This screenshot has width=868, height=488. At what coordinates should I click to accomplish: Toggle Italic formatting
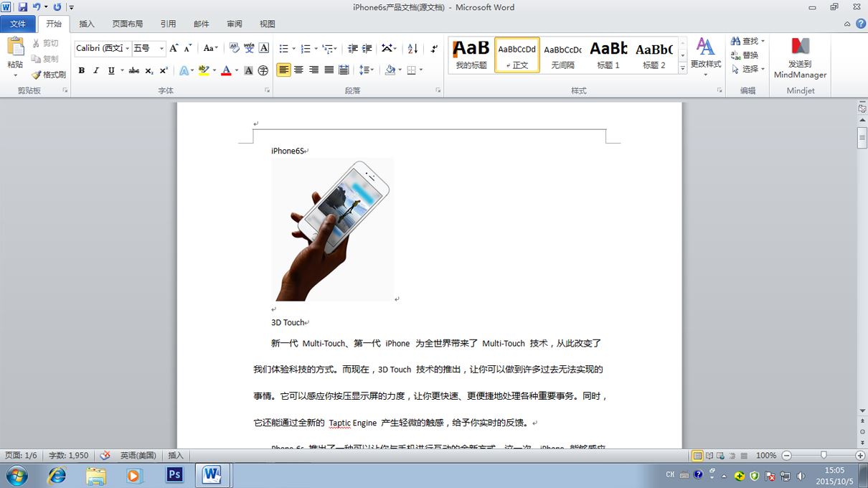[96, 70]
